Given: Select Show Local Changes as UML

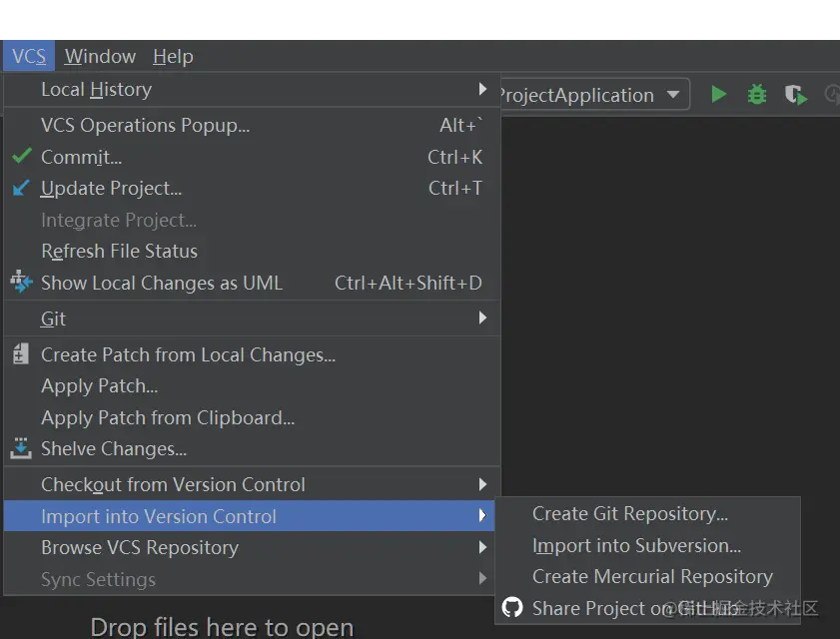Looking at the screenshot, I should (252, 283).
